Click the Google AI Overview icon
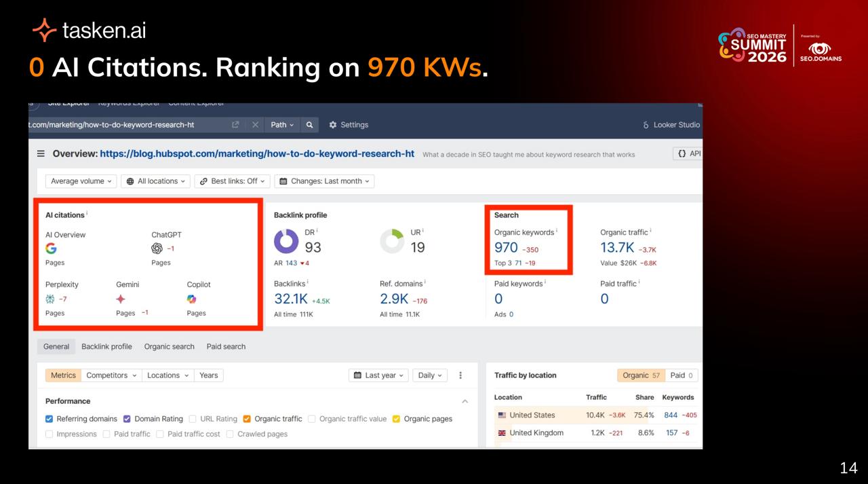Viewport: 868px width, 484px height. click(x=51, y=248)
